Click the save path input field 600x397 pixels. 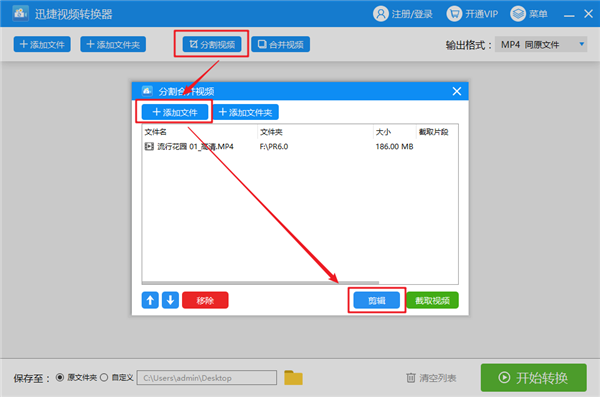coord(207,378)
